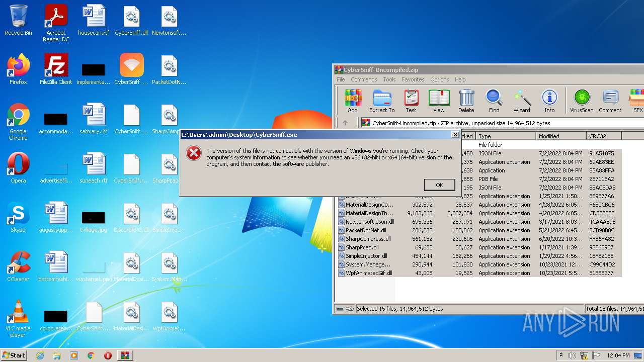Run VirusScan from the WinRAR toolbar
644x362 pixels.
point(582,101)
